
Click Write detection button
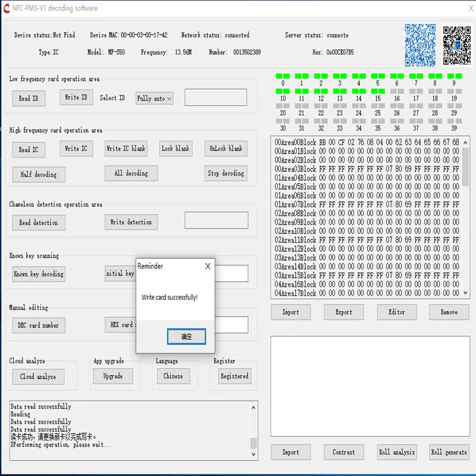point(131,222)
